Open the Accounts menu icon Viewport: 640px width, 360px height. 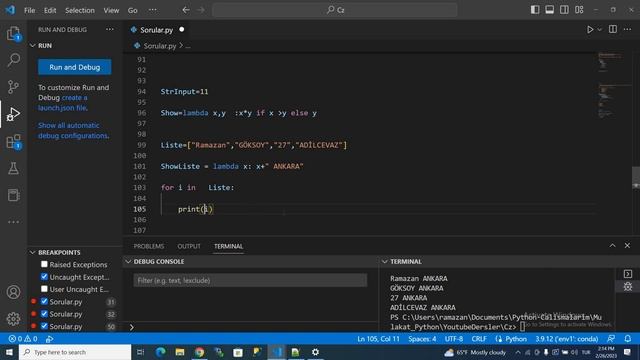[13, 292]
